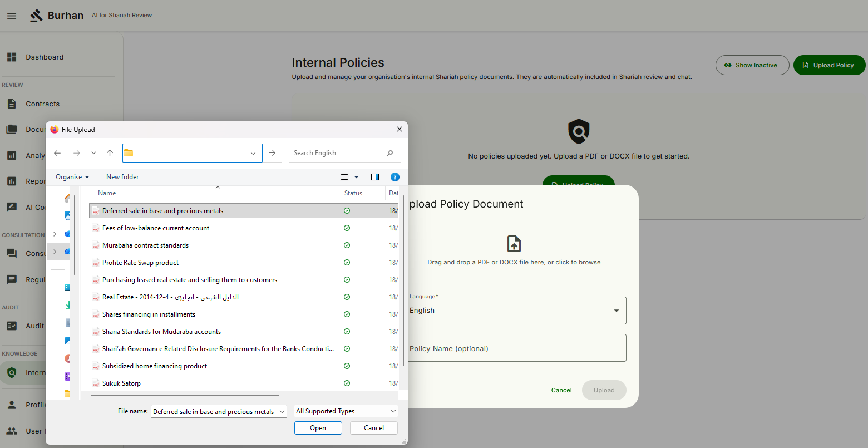Click the sync status check for Murabaha contract standards
Viewport: 868px width, 448px height.
347,245
